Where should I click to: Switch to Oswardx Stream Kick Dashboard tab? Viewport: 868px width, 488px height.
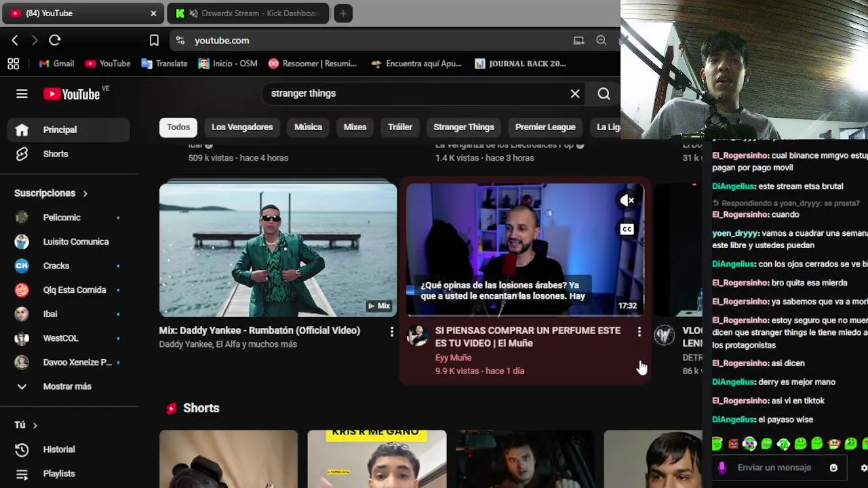249,14
